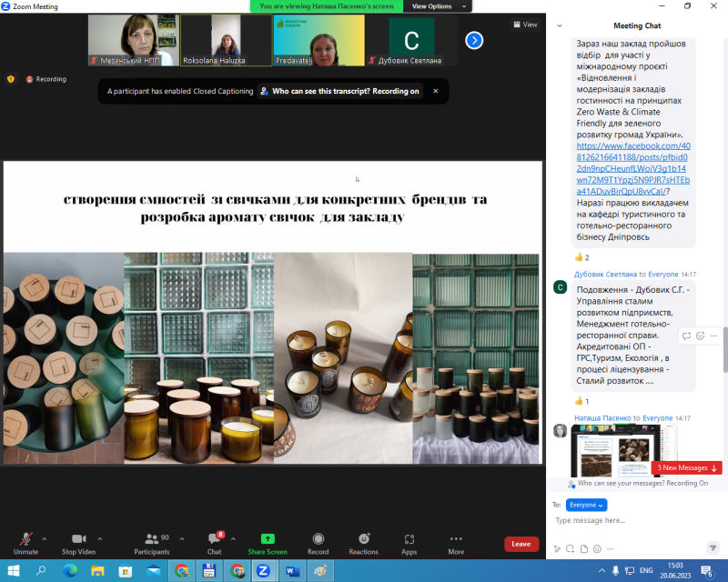Expand video options arrow beside Stop Video
This screenshot has height=582, width=728.
click(100, 538)
